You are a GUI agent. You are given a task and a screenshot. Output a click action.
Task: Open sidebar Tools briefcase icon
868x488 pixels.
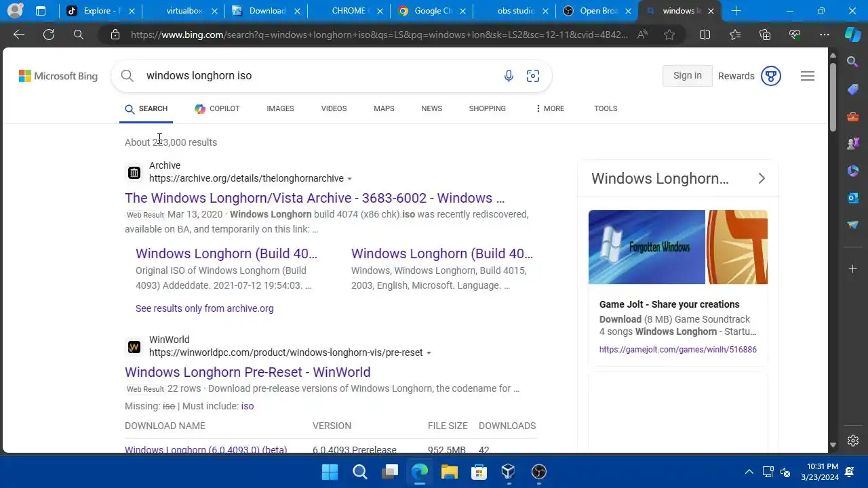853,117
